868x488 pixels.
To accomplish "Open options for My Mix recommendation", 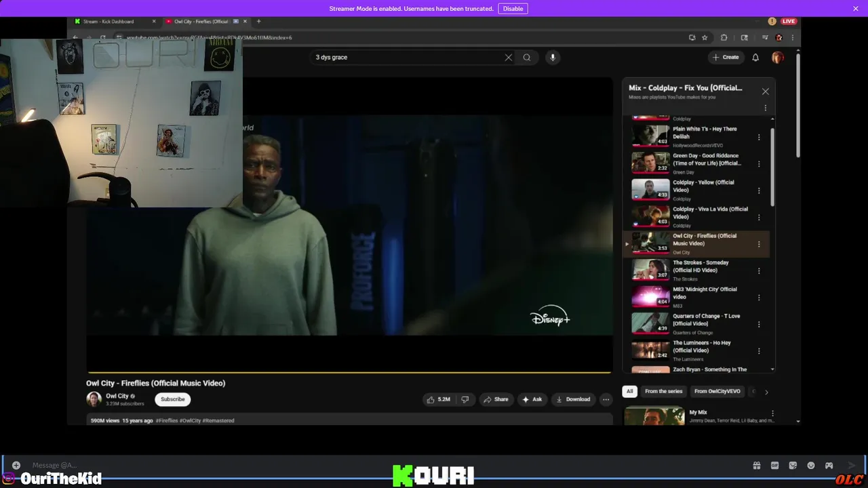I will pos(772,413).
